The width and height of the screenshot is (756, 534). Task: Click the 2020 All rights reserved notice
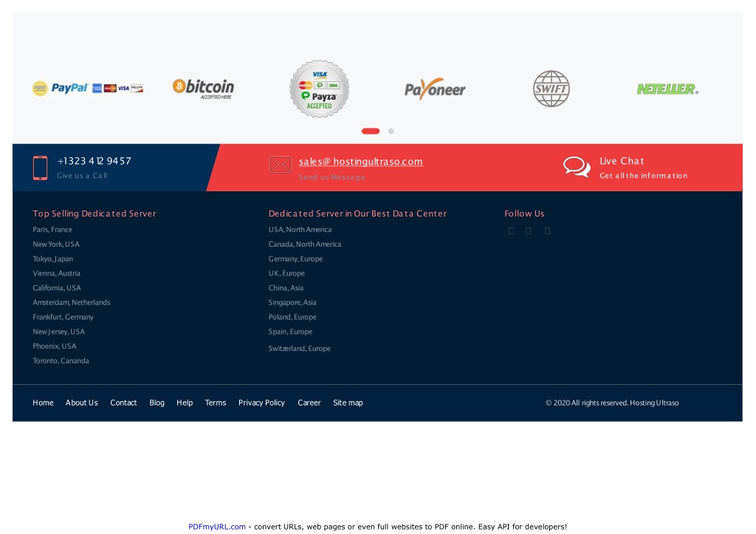(x=612, y=403)
